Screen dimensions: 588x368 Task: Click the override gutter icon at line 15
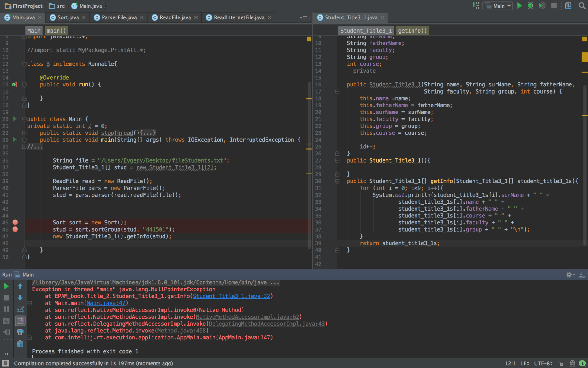point(14,84)
